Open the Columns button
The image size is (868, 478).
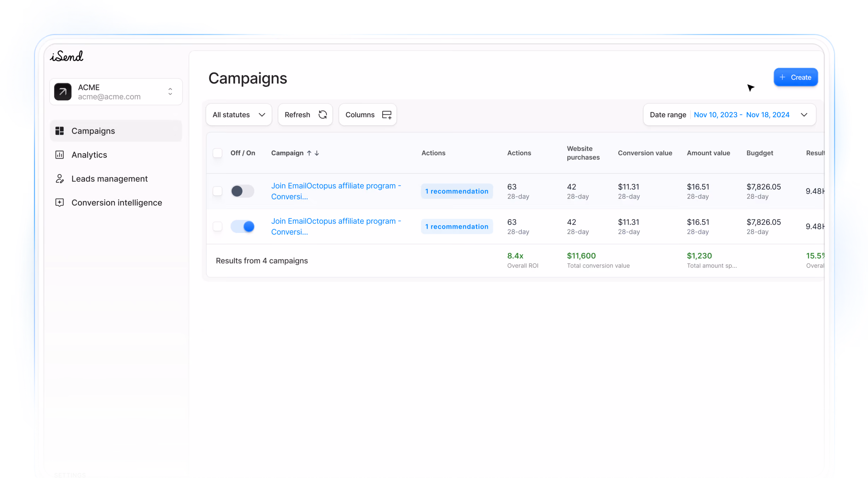point(368,115)
